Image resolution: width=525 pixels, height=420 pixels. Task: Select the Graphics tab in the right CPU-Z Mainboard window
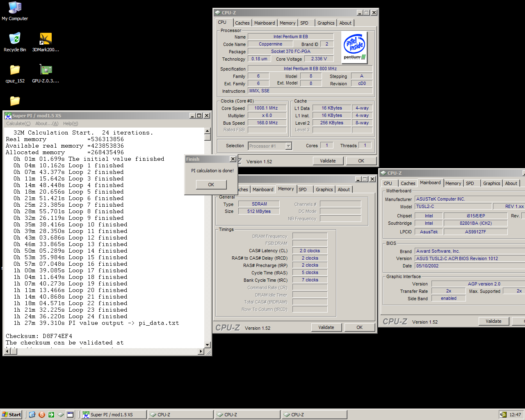coord(492,183)
